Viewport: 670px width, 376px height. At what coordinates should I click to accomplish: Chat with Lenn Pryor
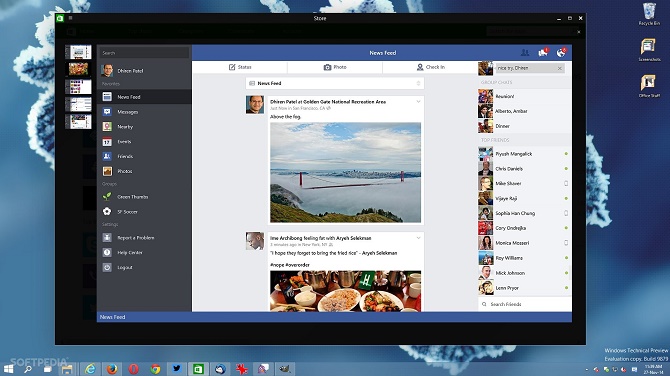(525, 288)
